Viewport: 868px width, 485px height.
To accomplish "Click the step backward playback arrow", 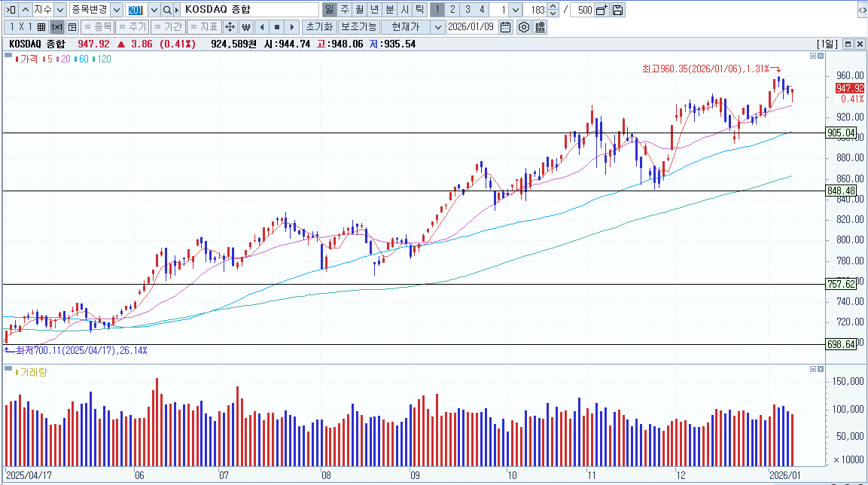I will 262,26.
